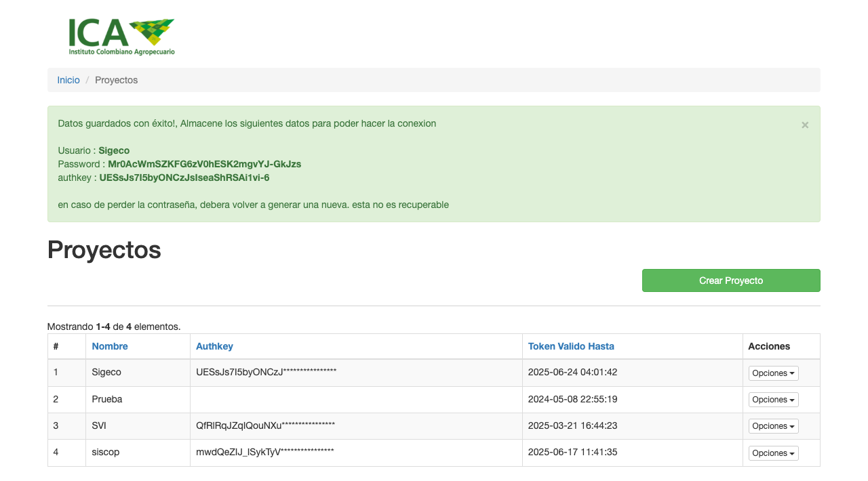Click the generated Password value text
The width and height of the screenshot is (868, 481).
coord(204,164)
